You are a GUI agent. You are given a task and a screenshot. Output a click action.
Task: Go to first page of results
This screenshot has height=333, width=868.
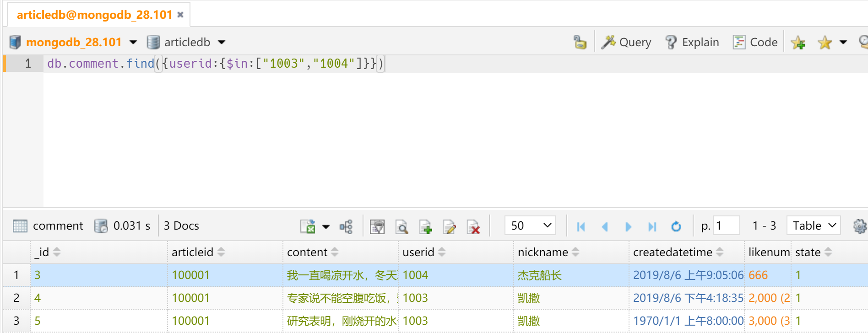click(x=581, y=226)
